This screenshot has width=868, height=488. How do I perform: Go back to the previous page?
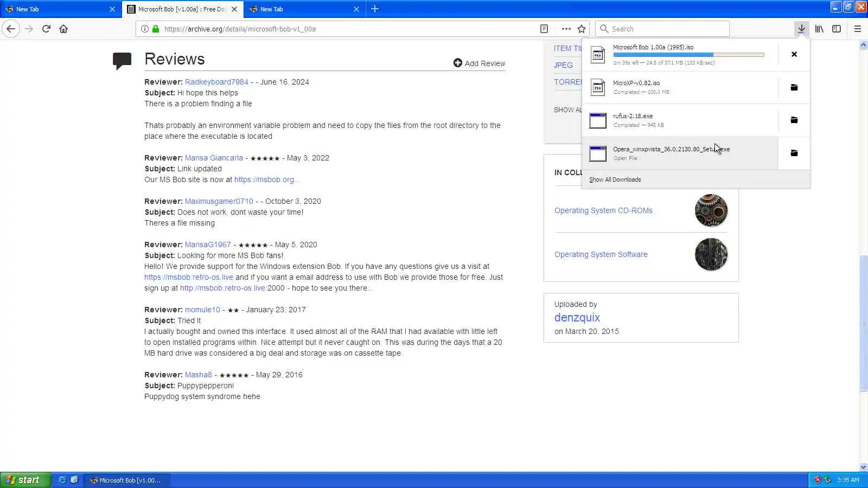(11, 29)
